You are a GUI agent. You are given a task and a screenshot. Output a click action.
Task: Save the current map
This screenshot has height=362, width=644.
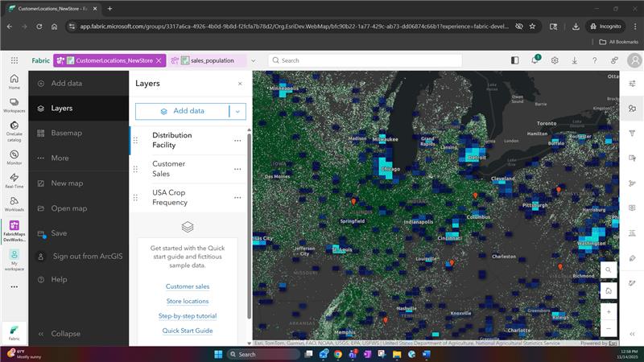coord(78,233)
